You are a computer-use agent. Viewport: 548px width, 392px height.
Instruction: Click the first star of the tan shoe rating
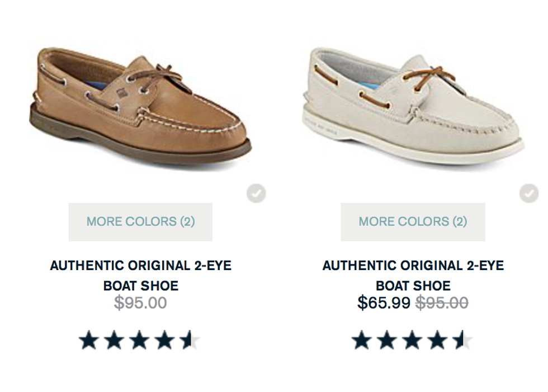89,340
